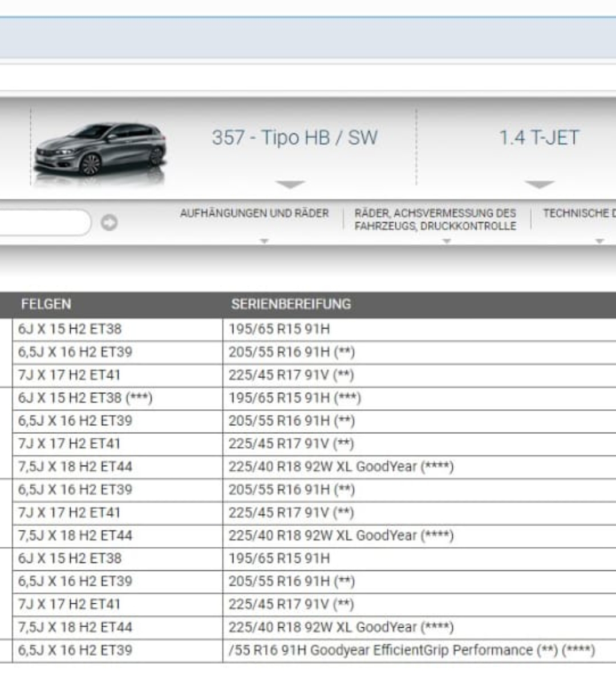Open dropdown arrow under 1.4 T-JET
Viewport: 616px width, 674px height.
(539, 184)
